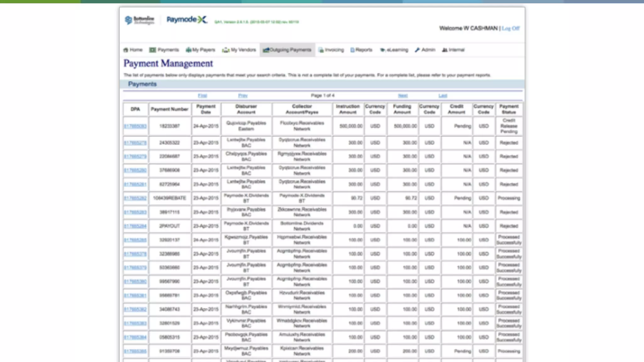This screenshot has width=644, height=362.
Task: Click the Outgoing Payments icon
Action: pyautogui.click(x=266, y=50)
